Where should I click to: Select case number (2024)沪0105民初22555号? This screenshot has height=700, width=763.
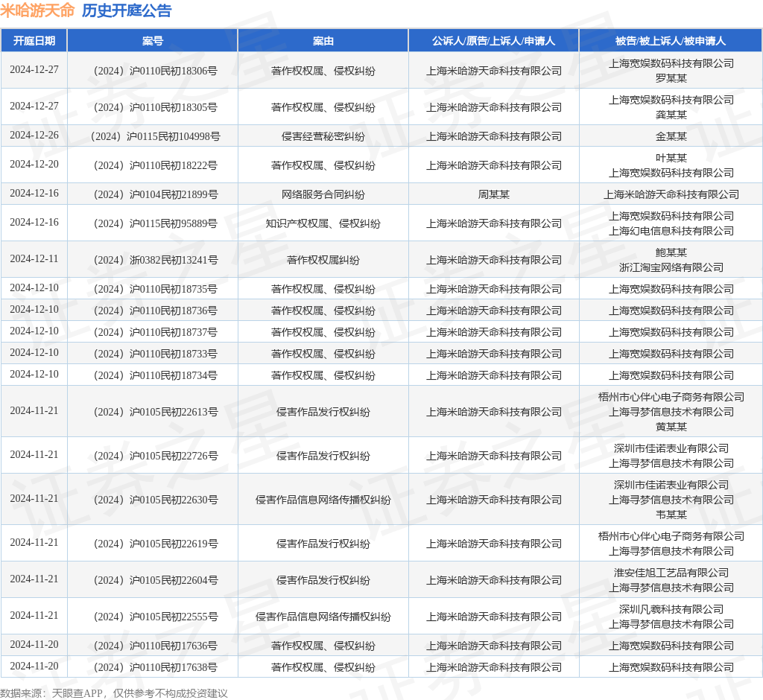155,617
